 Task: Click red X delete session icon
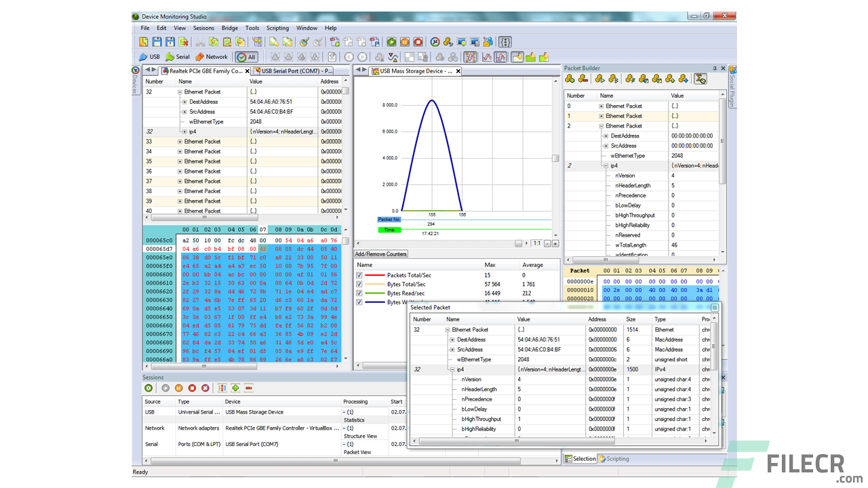pyautogui.click(x=205, y=388)
